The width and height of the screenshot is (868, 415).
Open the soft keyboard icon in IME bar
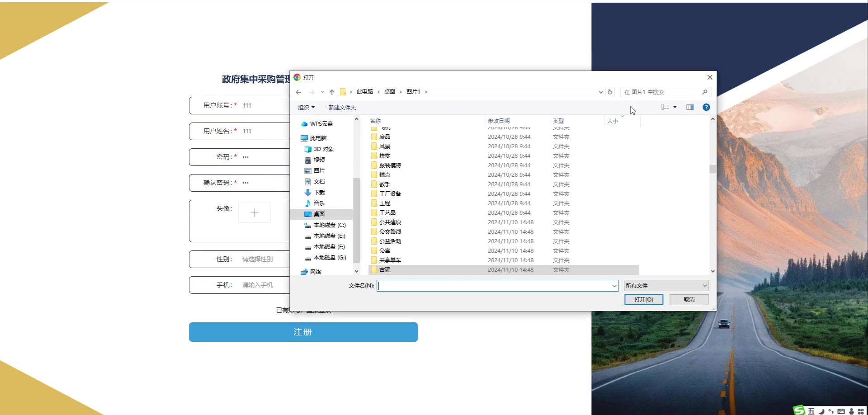click(841, 411)
